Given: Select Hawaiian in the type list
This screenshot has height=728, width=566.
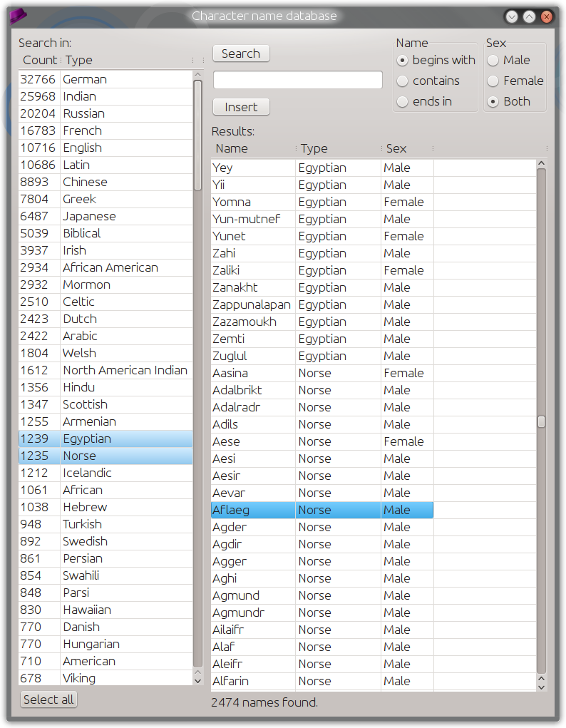Looking at the screenshot, I should 106,610.
